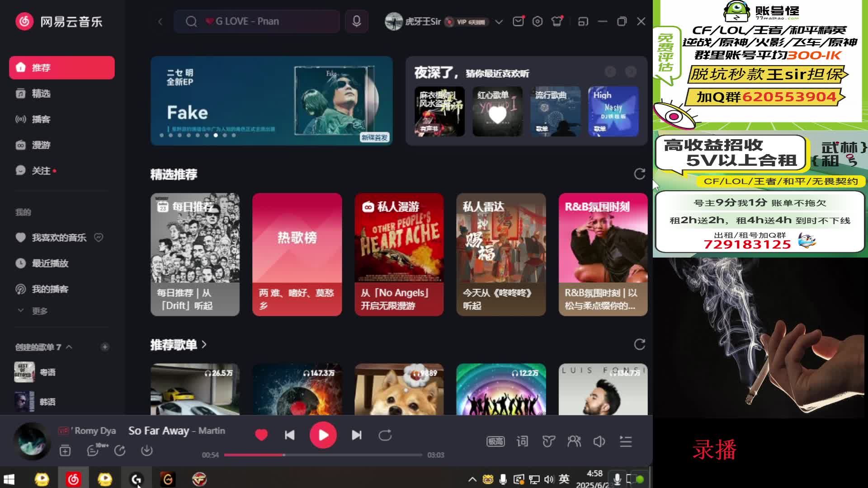The width and height of the screenshot is (868, 488).
Task: Open the High Nasty DJ playlist card
Action: (613, 111)
